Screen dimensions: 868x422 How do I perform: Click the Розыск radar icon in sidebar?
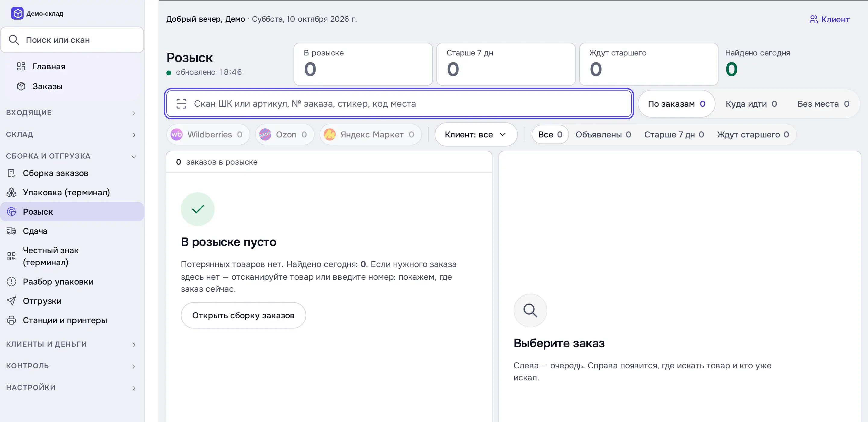pos(11,212)
